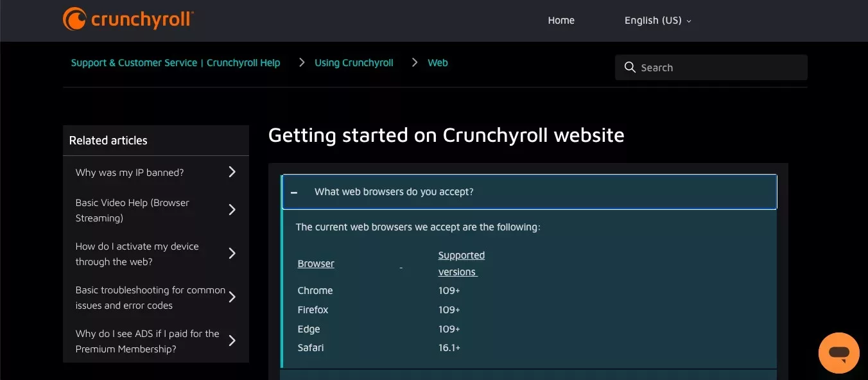Open the Web breadcrumb link

(438, 63)
